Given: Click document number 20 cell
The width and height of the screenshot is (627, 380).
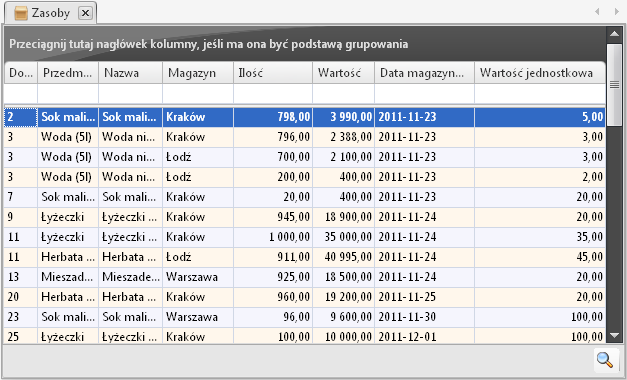Looking at the screenshot, I should (21, 297).
